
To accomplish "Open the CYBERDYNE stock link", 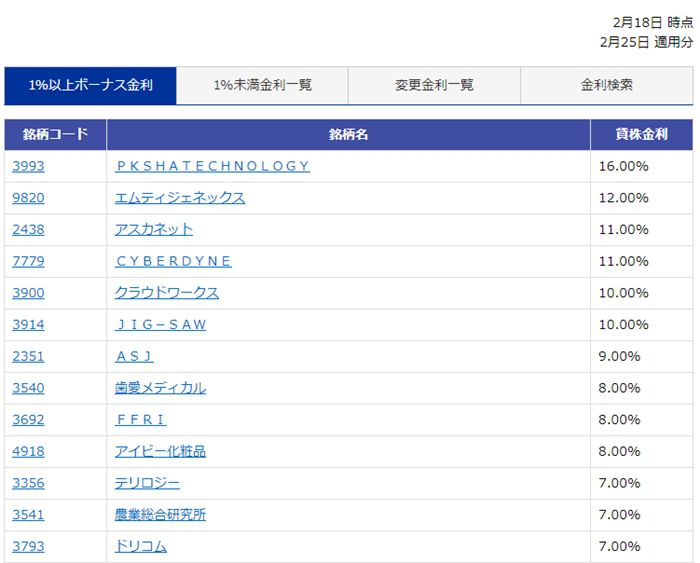I will pyautogui.click(x=173, y=262).
